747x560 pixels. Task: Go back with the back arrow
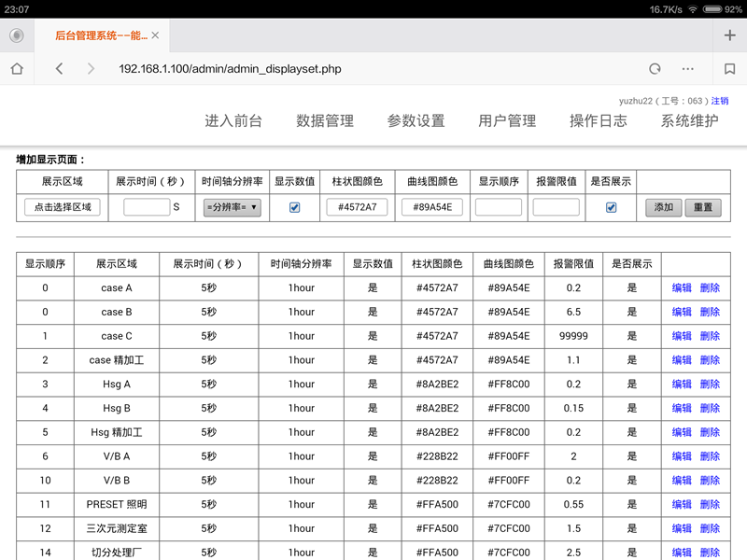[59, 69]
